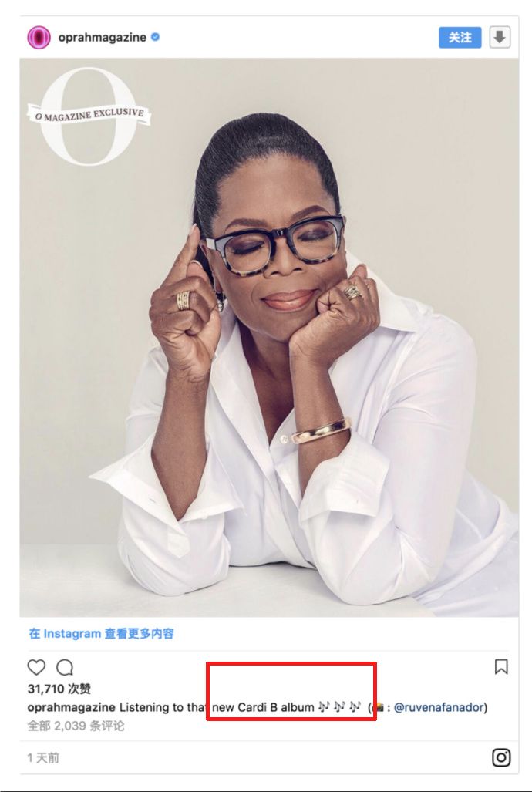Open the @ruvenafanador mention link
Screen dimensions: 532x792
pyautogui.click(x=439, y=708)
